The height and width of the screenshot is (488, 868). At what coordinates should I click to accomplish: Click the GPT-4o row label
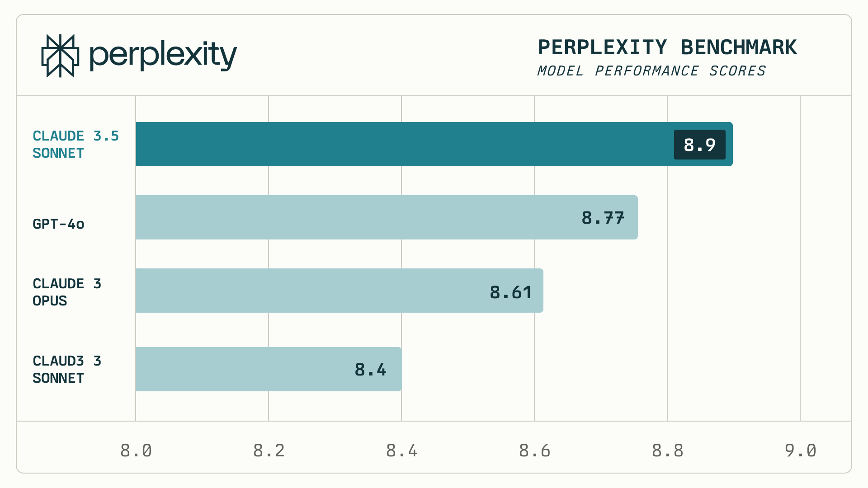point(58,224)
